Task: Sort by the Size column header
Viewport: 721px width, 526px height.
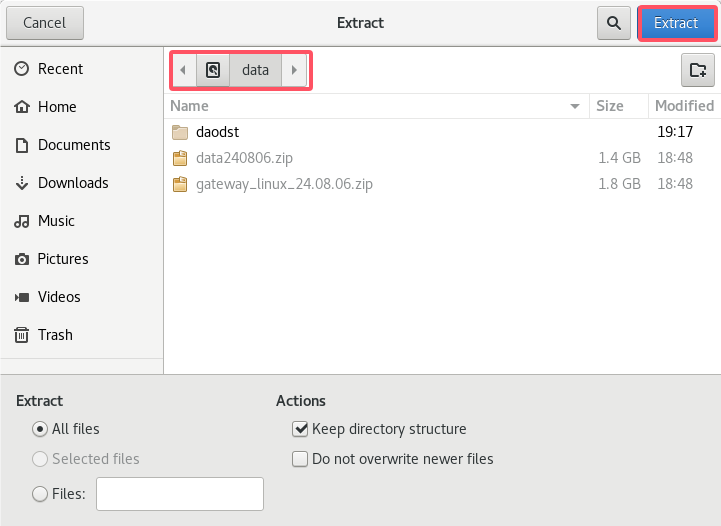Action: tap(618, 106)
